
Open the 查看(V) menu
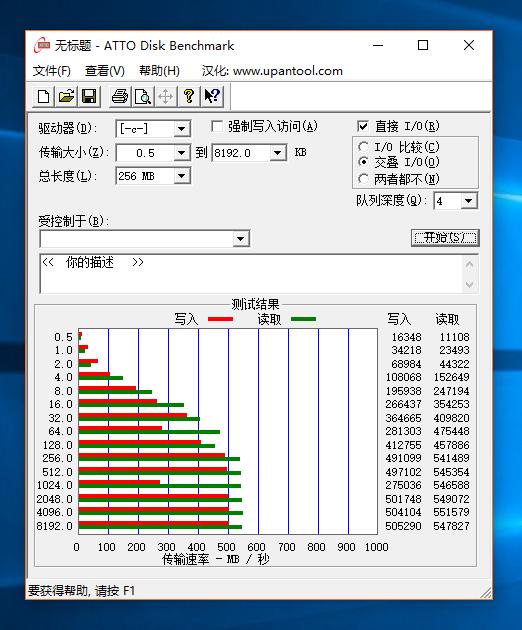pyautogui.click(x=105, y=71)
